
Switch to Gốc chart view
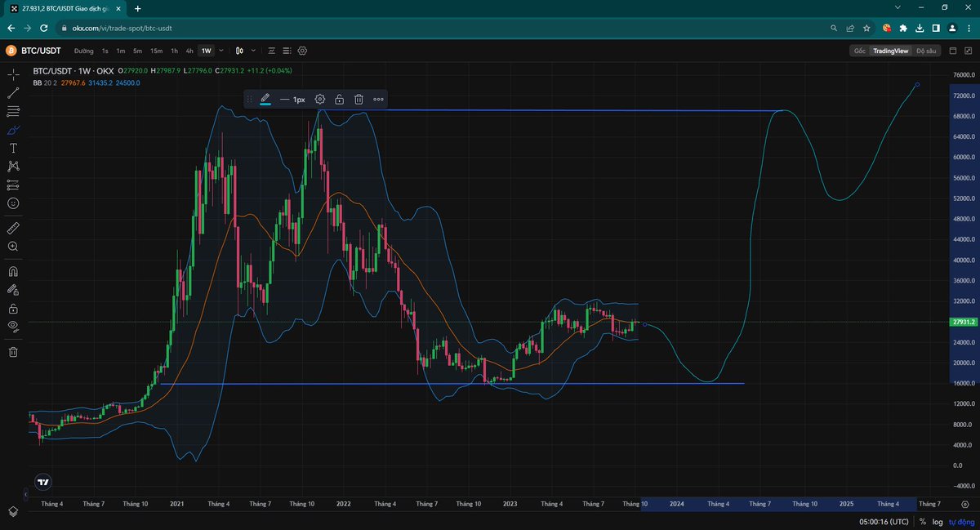click(859, 51)
